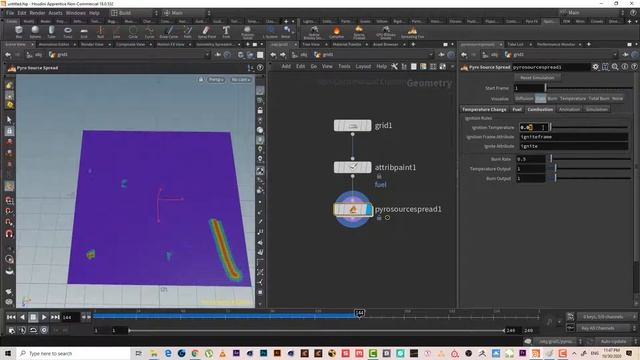Switch to the Fuel parameter tab

[x=517, y=109]
